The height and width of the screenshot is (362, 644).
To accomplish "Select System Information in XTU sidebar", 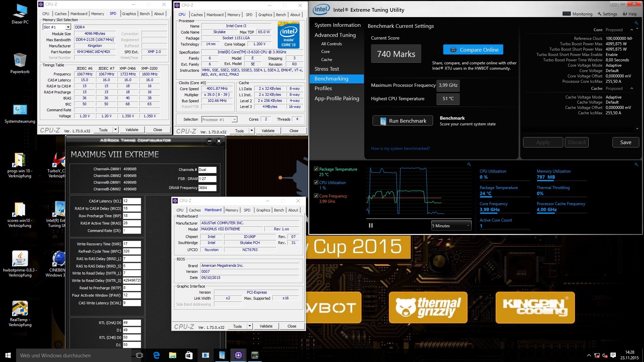I will pos(337,25).
